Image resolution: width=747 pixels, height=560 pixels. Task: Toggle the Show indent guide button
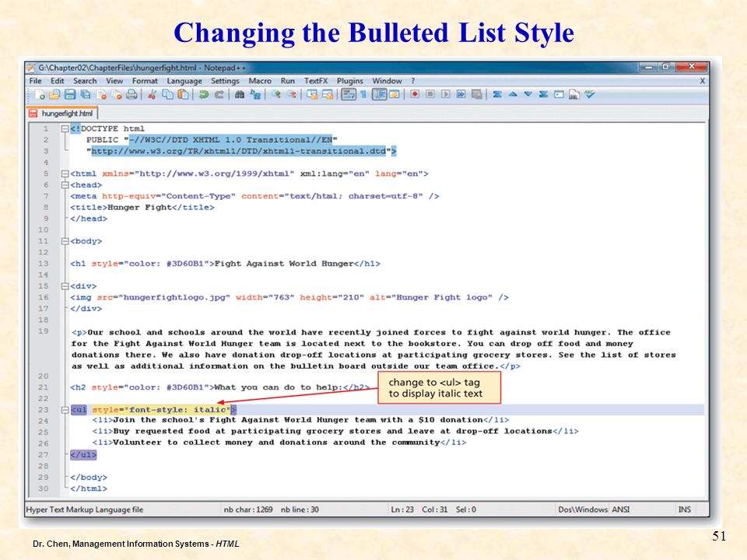pos(379,94)
